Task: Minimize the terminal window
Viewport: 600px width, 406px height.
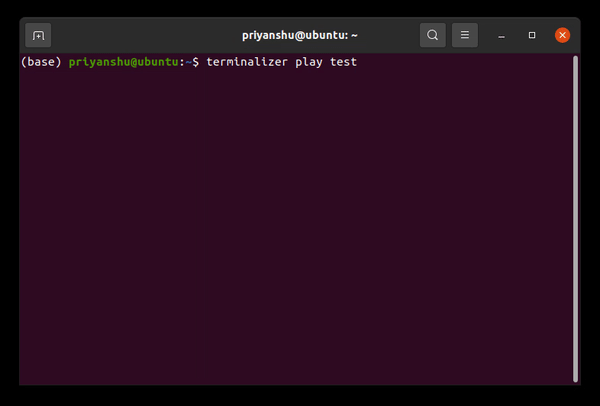Action: (502, 35)
